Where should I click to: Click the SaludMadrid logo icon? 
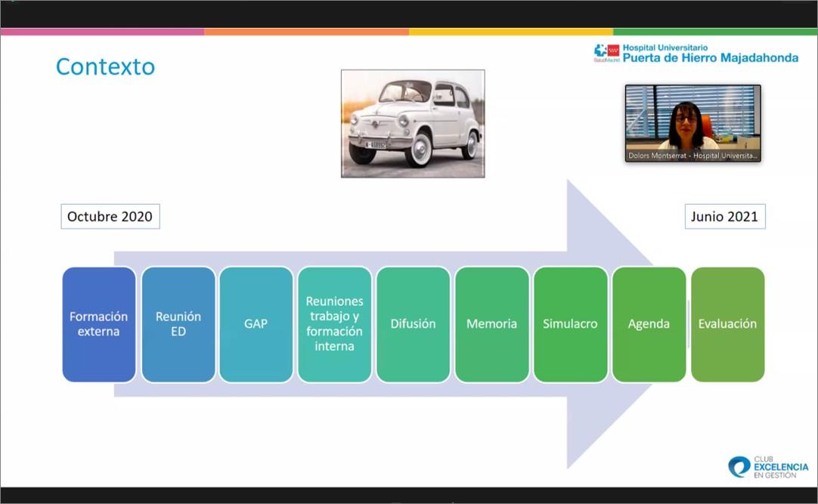606,51
